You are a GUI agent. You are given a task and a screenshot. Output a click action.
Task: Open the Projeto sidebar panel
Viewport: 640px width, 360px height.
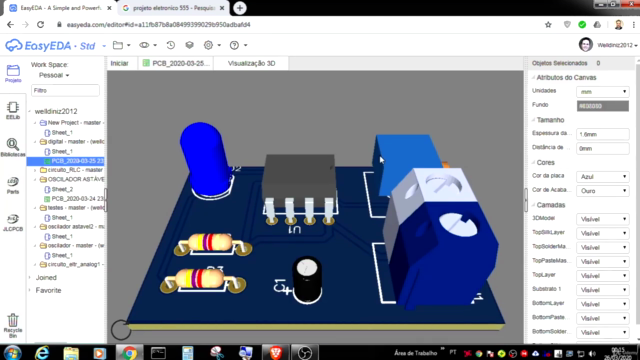point(13,73)
